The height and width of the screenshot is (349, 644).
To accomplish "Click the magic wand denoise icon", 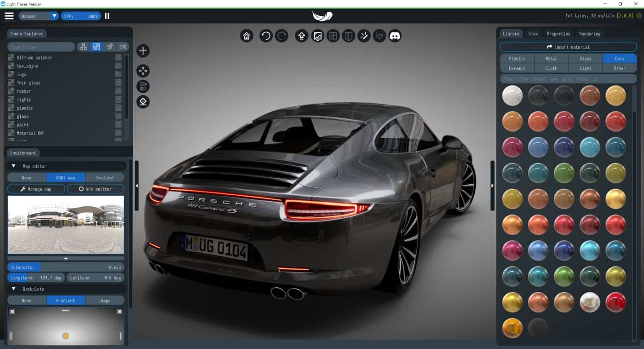I will (364, 35).
